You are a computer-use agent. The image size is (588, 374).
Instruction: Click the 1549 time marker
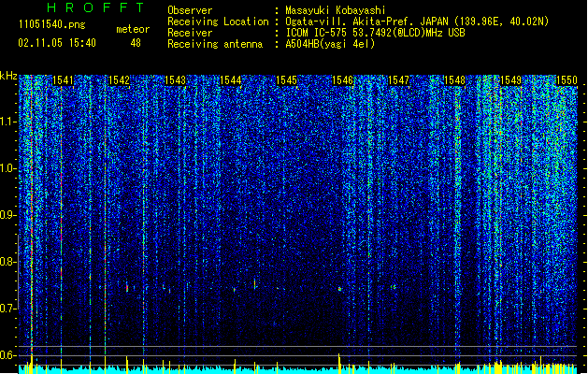click(x=510, y=80)
